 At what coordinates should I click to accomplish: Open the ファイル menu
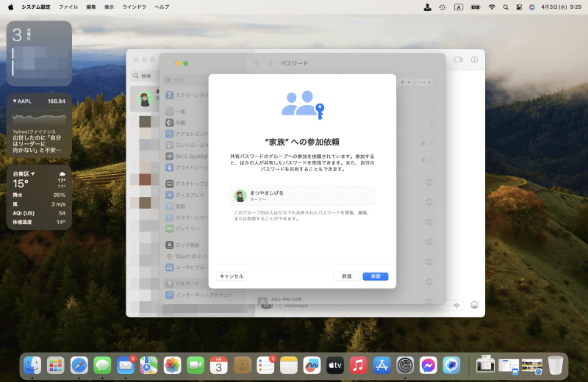pyautogui.click(x=68, y=7)
